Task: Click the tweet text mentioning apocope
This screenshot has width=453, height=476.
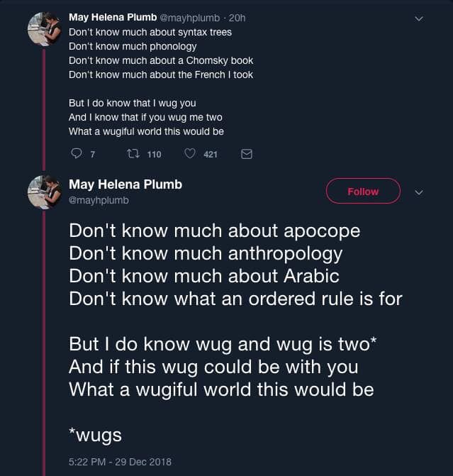Action: (x=214, y=231)
